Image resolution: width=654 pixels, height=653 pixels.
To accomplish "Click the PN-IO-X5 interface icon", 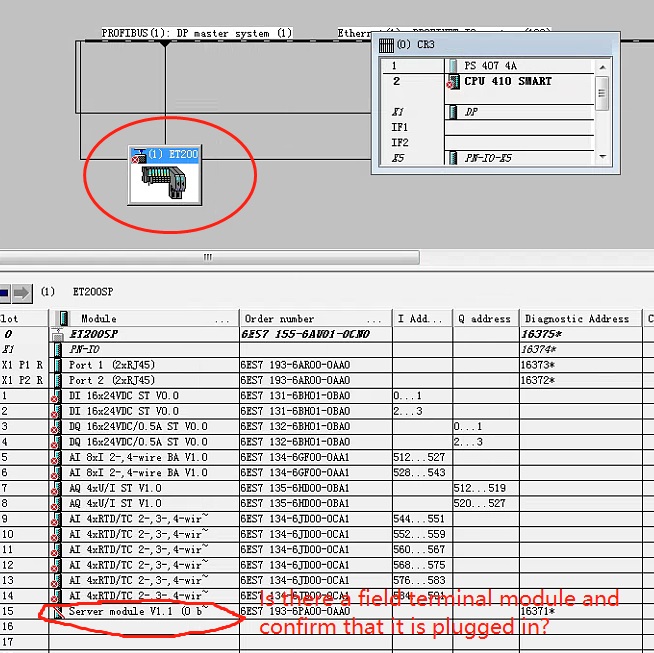I will pyautogui.click(x=453, y=158).
